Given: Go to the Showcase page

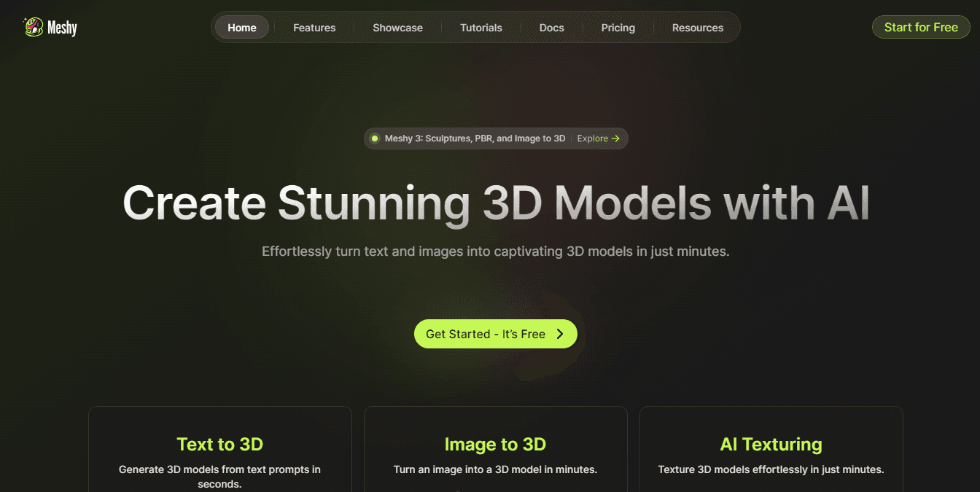Looking at the screenshot, I should click(397, 28).
